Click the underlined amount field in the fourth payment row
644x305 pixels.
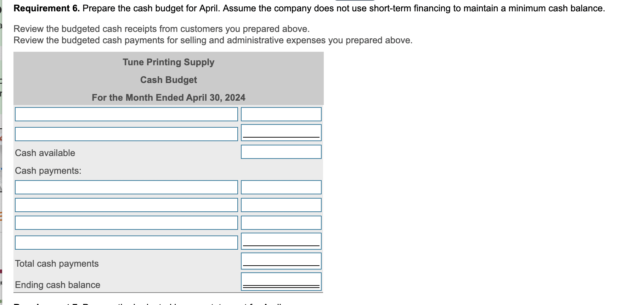pos(281,241)
